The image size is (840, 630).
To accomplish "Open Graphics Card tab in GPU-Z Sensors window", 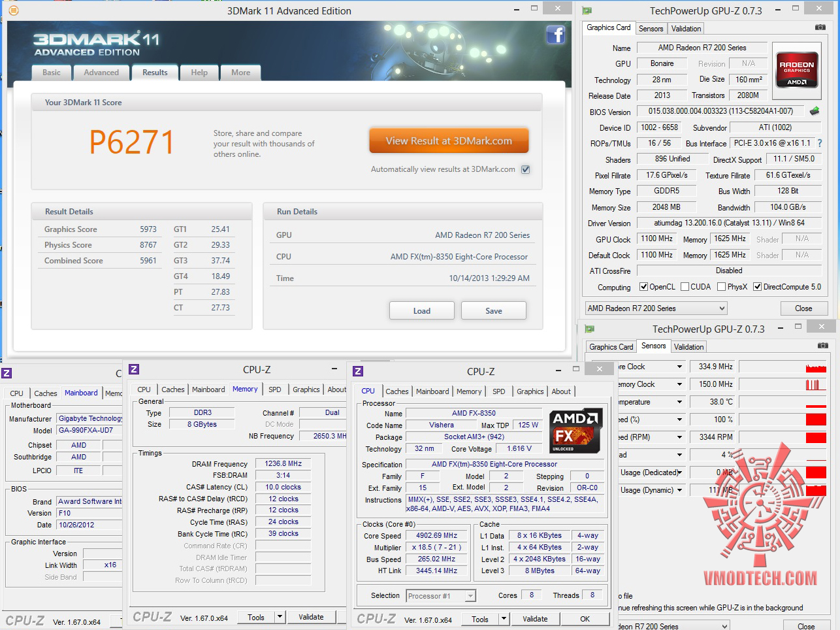I will (611, 347).
